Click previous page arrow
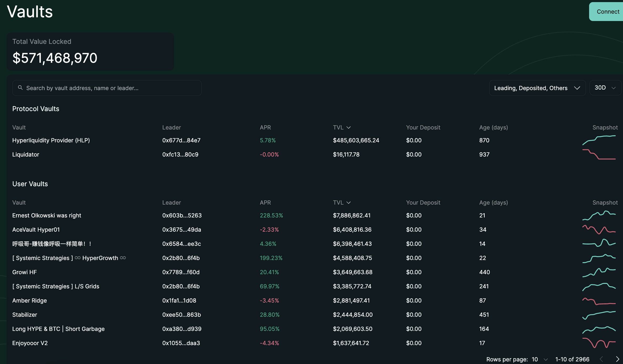This screenshot has width=623, height=364. (601, 359)
